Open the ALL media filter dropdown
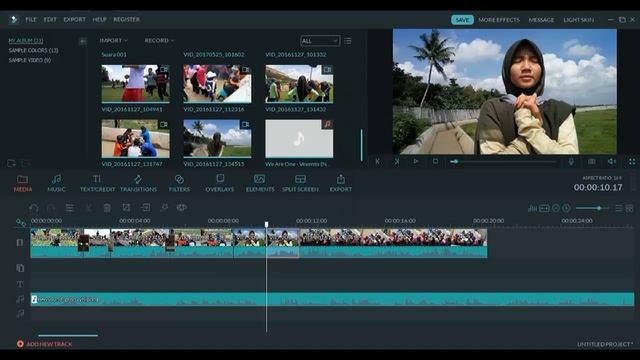Screen dimensions: 640x360 coord(320,41)
